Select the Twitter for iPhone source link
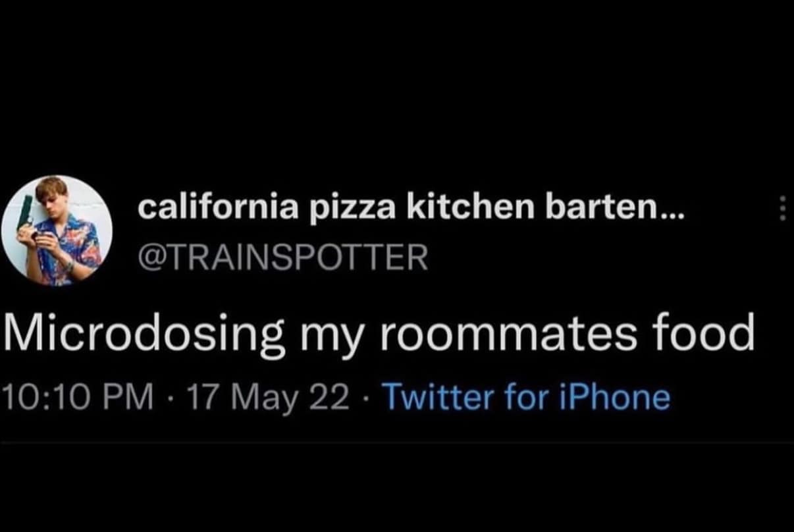Image resolution: width=794 pixels, height=532 pixels. point(526,397)
